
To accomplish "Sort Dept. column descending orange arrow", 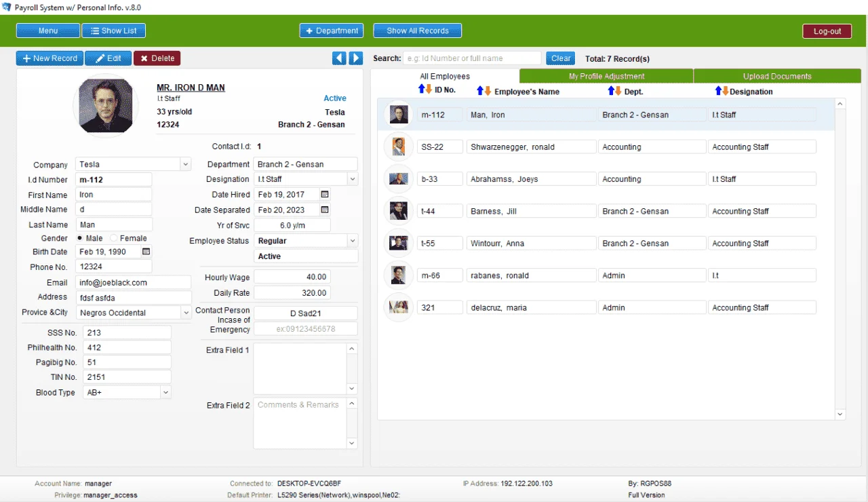I will (x=618, y=91).
